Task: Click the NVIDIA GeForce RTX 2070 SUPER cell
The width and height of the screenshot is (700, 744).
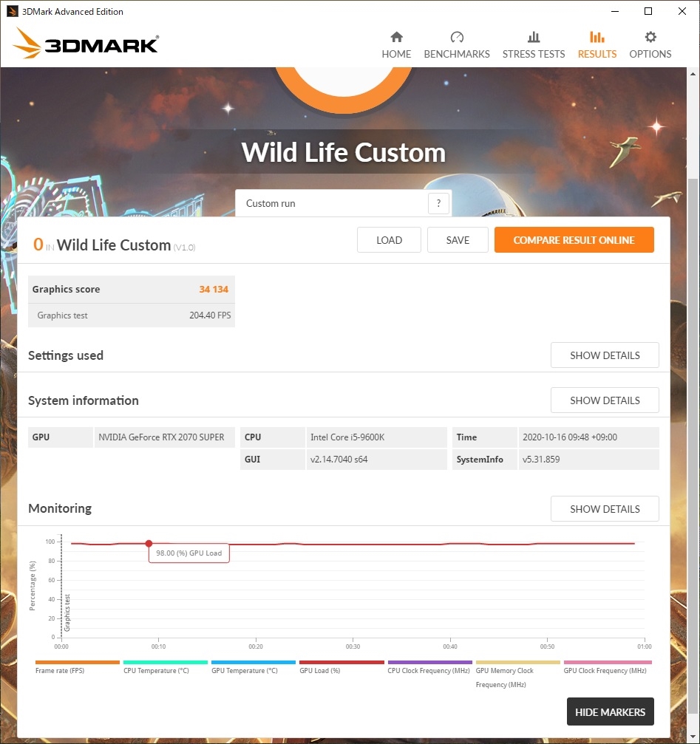Action: click(165, 437)
